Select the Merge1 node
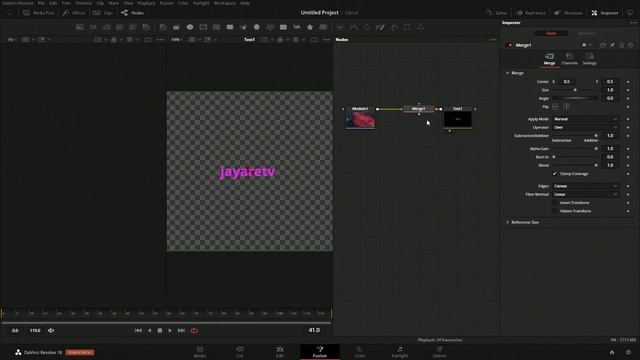The width and height of the screenshot is (640, 360). (x=419, y=109)
